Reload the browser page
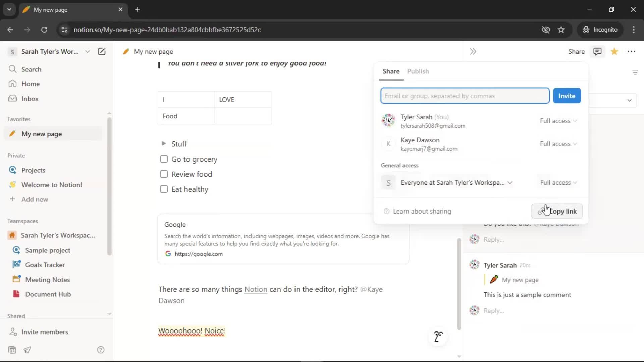Screen dimensions: 644x362 point(44,30)
